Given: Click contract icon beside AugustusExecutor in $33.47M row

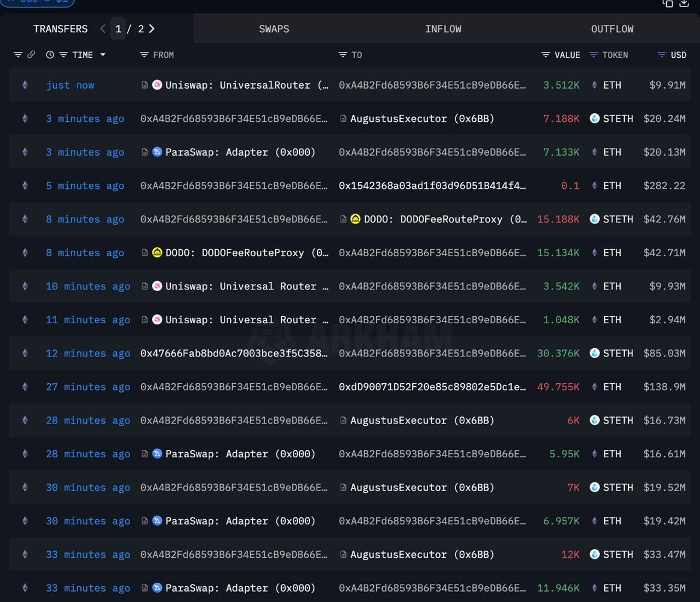Looking at the screenshot, I should (343, 555).
